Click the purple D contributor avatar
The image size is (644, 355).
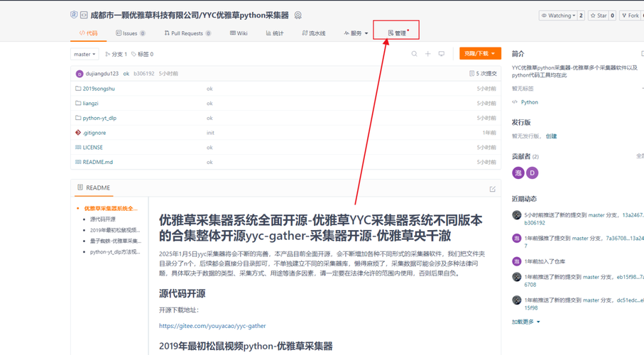(x=533, y=173)
